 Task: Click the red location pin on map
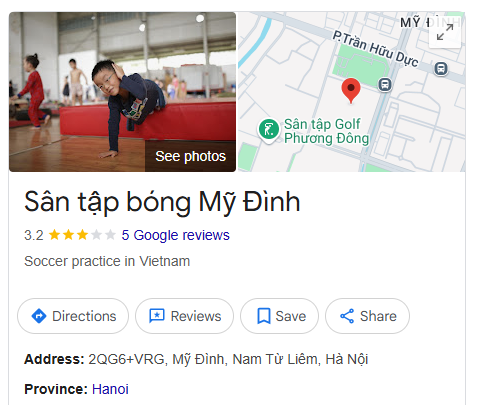[351, 90]
